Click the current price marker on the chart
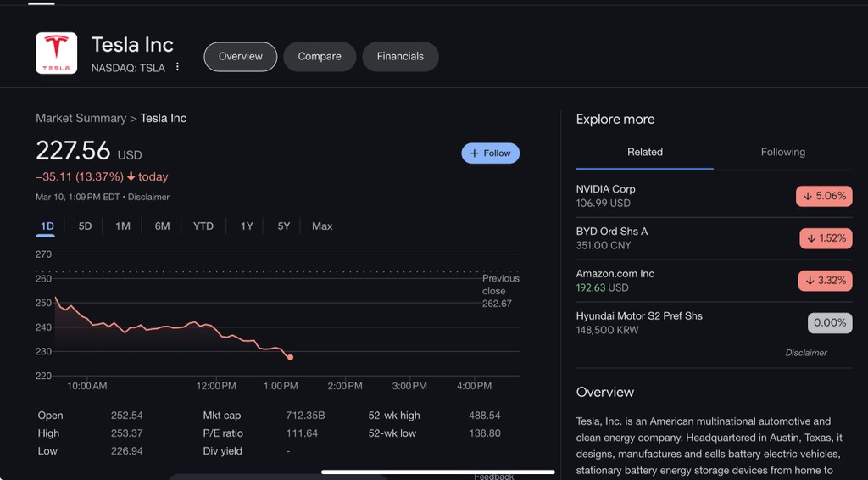The image size is (868, 480). pos(290,358)
